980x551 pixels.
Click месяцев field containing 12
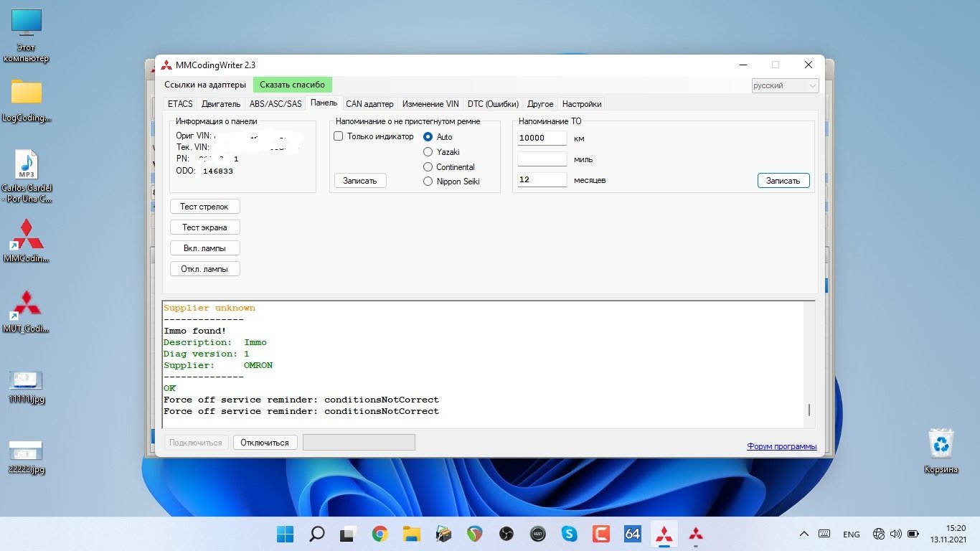542,179
